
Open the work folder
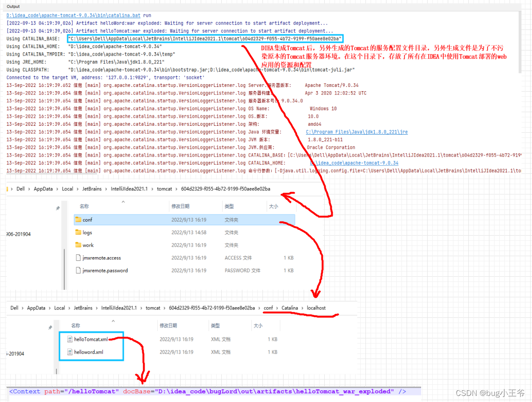coord(87,245)
